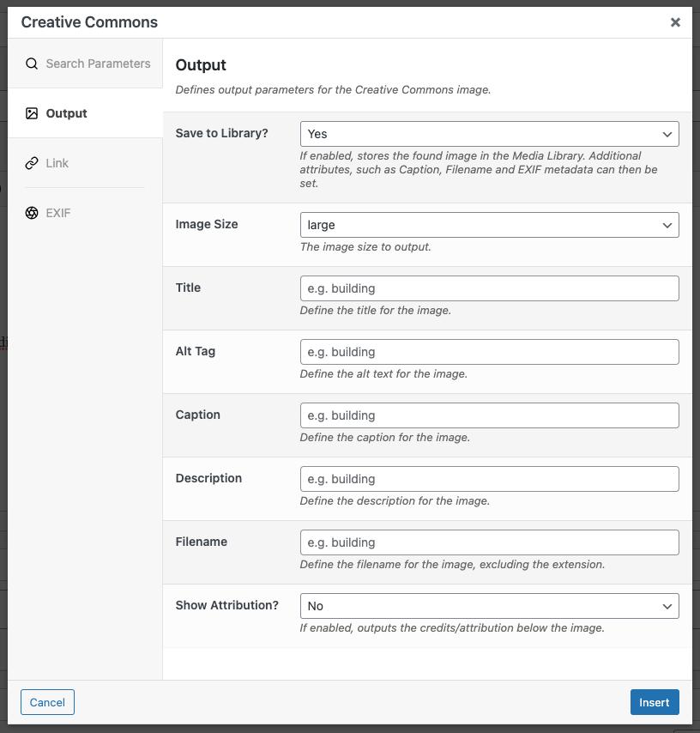Click the Description label

[x=208, y=478]
